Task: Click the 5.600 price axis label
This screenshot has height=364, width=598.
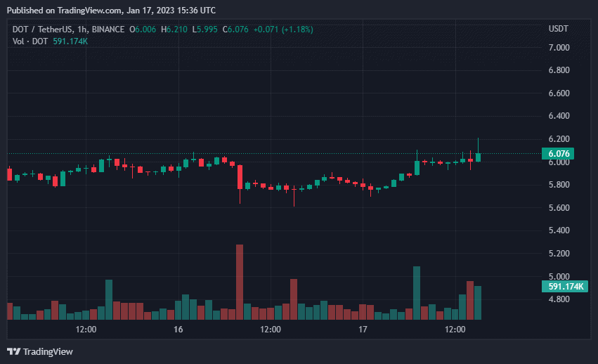Action: (559, 208)
